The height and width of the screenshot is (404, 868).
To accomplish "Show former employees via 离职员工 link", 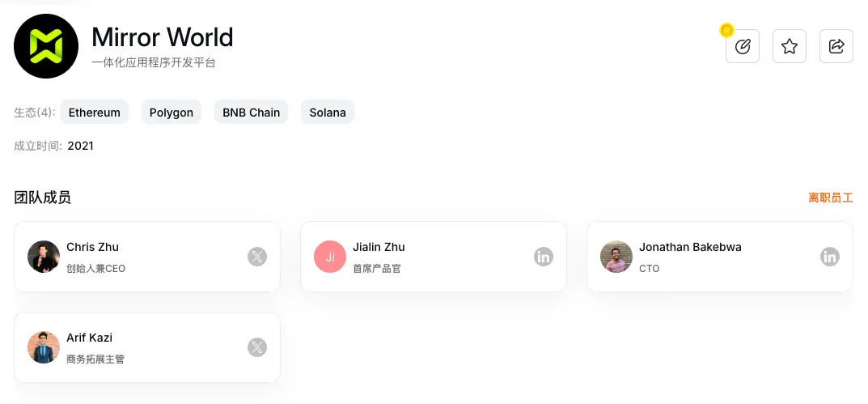I will [x=831, y=198].
